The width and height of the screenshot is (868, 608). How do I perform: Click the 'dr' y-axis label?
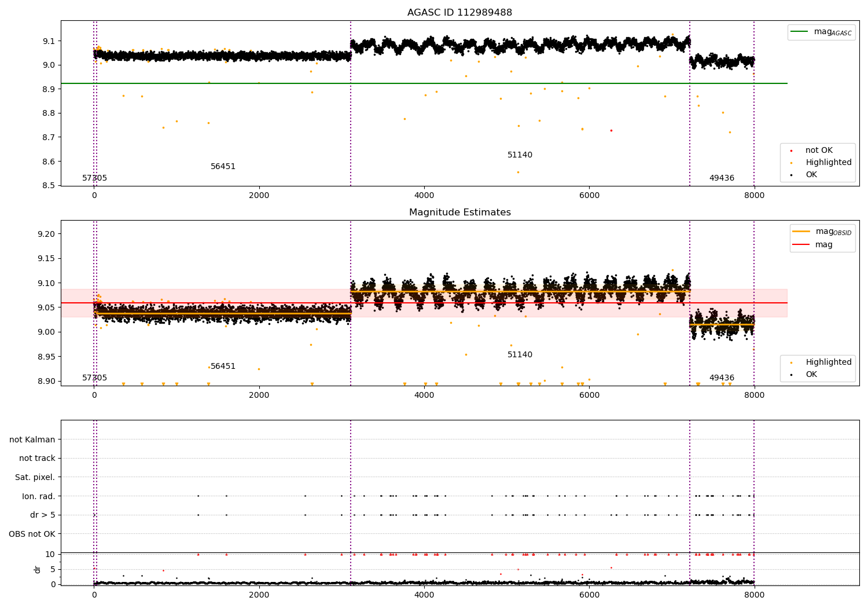point(38,569)
